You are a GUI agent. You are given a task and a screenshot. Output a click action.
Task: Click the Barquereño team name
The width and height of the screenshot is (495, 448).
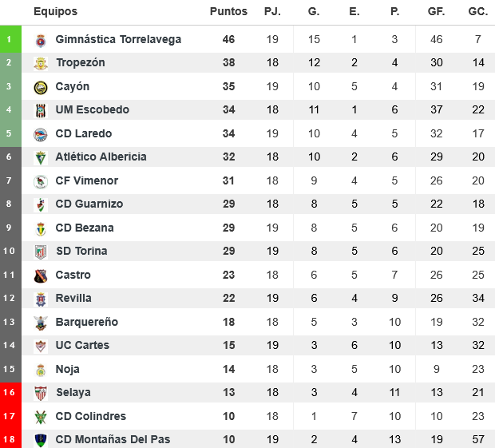coord(86,322)
